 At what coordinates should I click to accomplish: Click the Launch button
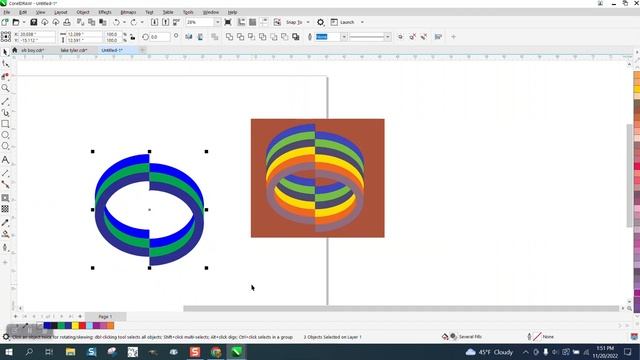tap(342, 22)
